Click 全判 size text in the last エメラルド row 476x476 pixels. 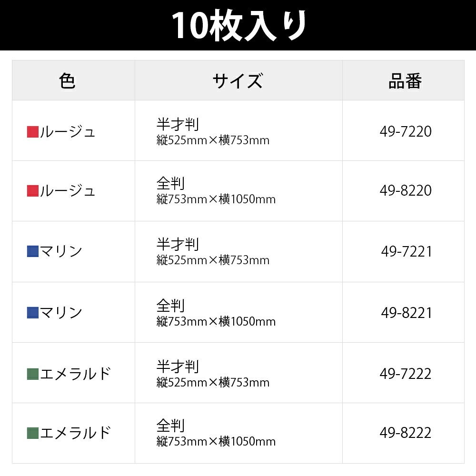click(x=170, y=425)
